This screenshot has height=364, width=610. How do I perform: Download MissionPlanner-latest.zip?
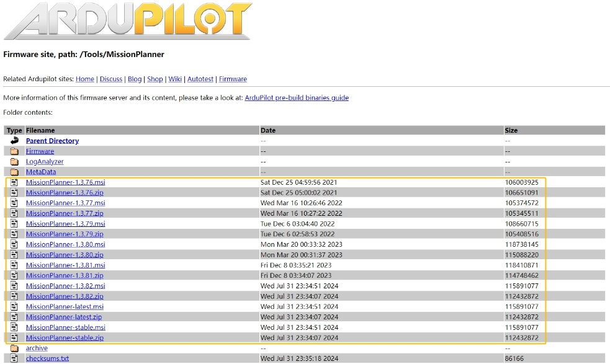click(x=64, y=317)
